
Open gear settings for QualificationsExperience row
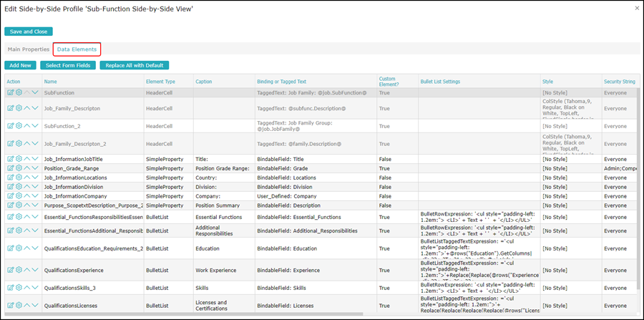click(x=19, y=270)
